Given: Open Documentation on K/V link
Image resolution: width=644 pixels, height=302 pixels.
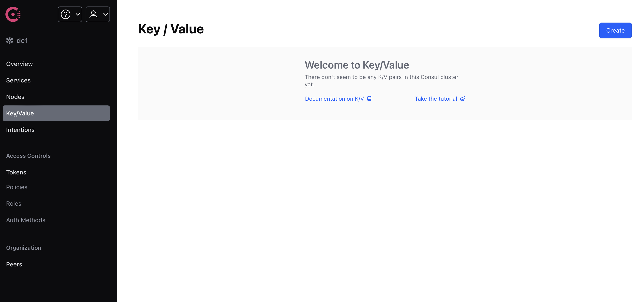Looking at the screenshot, I should (x=338, y=98).
